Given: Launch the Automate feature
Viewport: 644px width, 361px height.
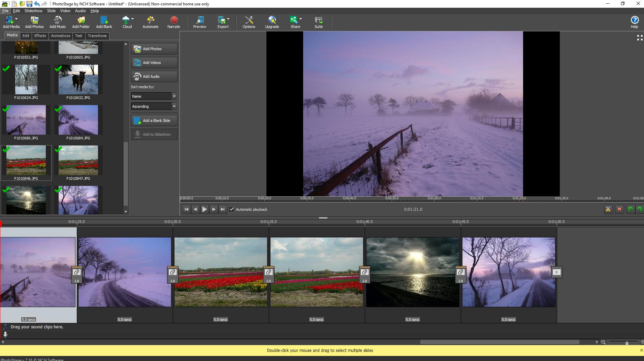Looking at the screenshot, I should pyautogui.click(x=150, y=22).
